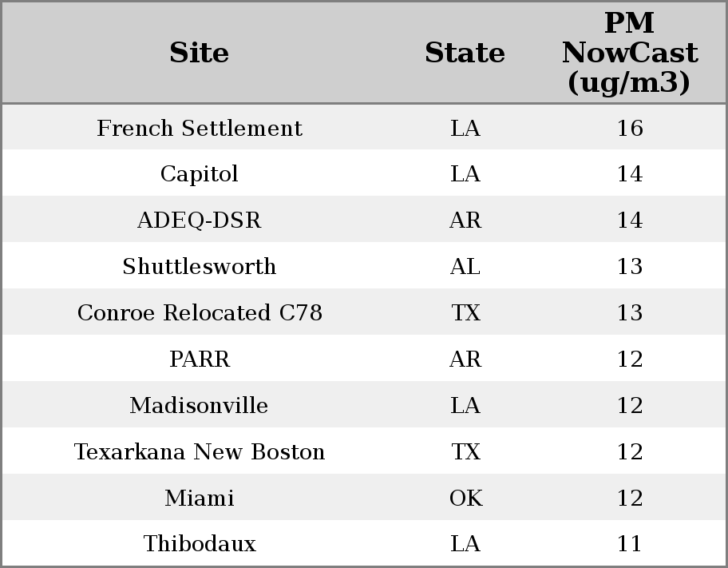The height and width of the screenshot is (568, 728).
Task: Click the PARR site name
Action: [x=200, y=359]
